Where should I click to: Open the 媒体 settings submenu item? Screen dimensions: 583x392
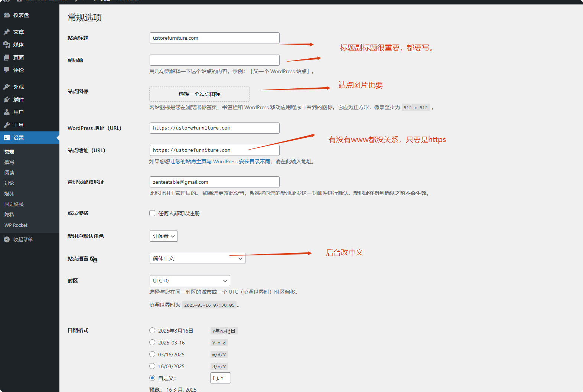[9, 194]
